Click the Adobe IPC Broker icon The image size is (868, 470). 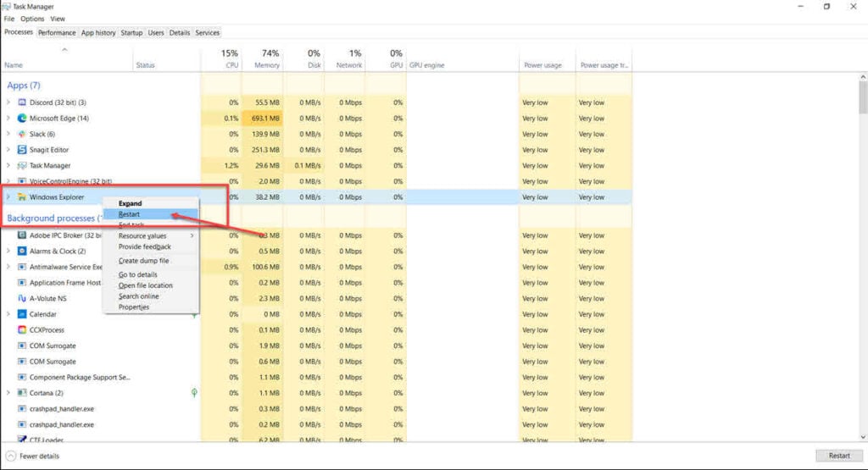[x=22, y=235]
